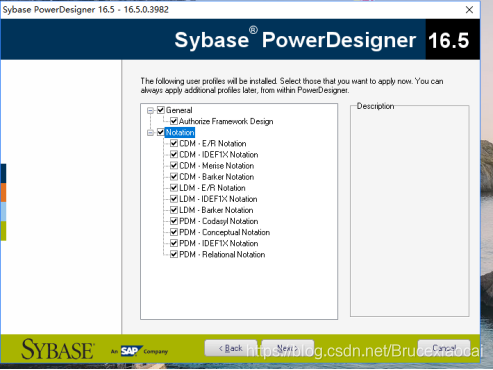
Task: Select Authorize Framework Design label
Action: click(226, 121)
